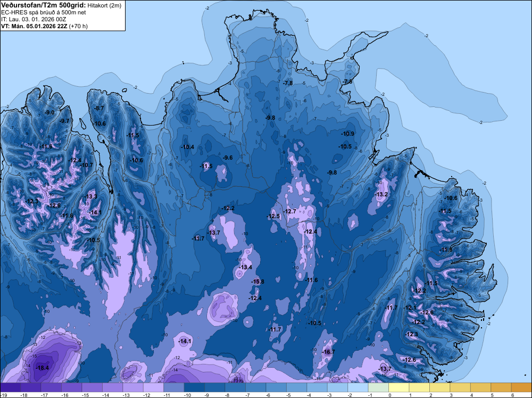Pick the orange legend swatch labeled 6
Viewport: 532px width, 398px height.
522,387
